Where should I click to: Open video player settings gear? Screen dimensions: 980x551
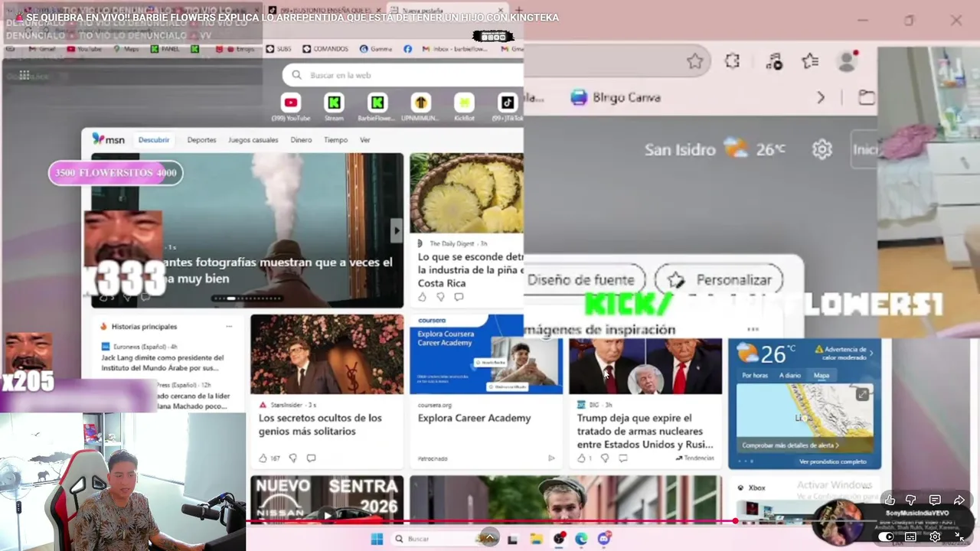tap(935, 536)
